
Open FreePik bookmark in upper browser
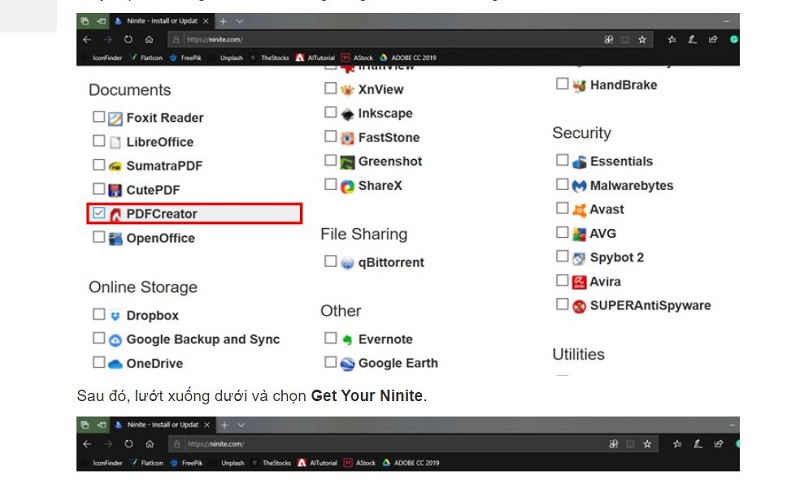pos(186,58)
